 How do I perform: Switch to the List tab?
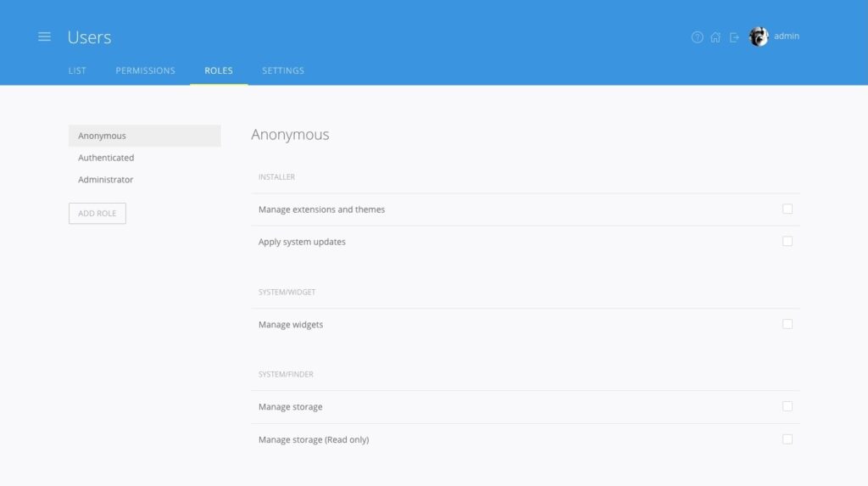(x=77, y=70)
